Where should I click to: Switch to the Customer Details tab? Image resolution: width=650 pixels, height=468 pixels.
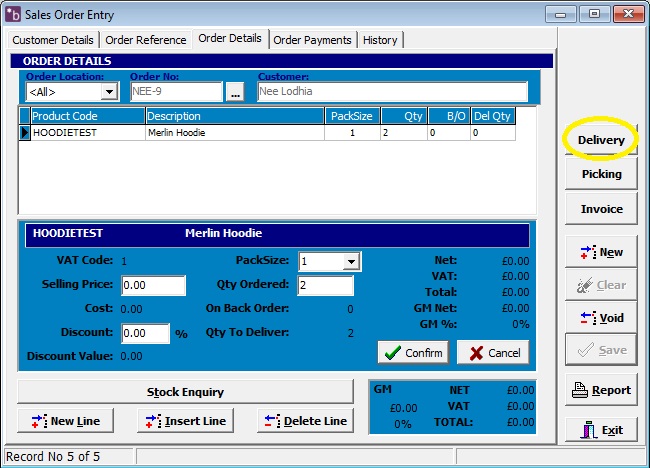(x=53, y=40)
